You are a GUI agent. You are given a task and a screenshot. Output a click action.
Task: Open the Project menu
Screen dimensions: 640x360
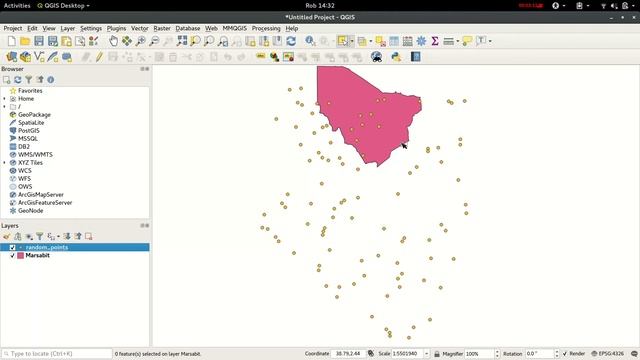[13, 28]
